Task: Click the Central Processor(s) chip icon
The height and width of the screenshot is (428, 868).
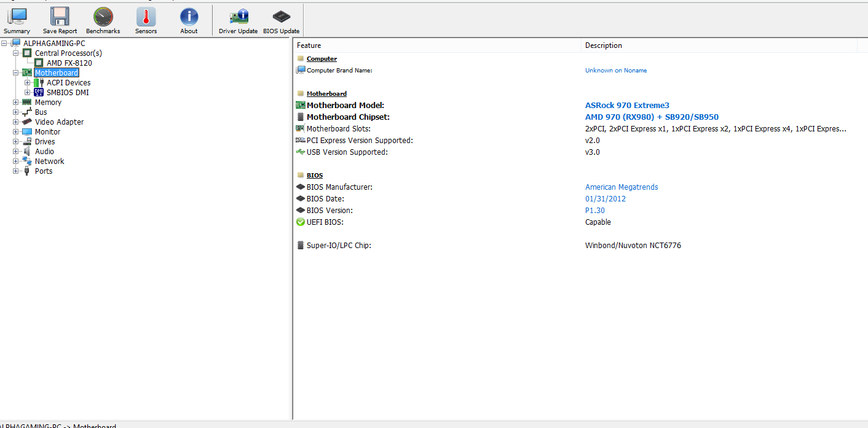Action: click(x=27, y=53)
